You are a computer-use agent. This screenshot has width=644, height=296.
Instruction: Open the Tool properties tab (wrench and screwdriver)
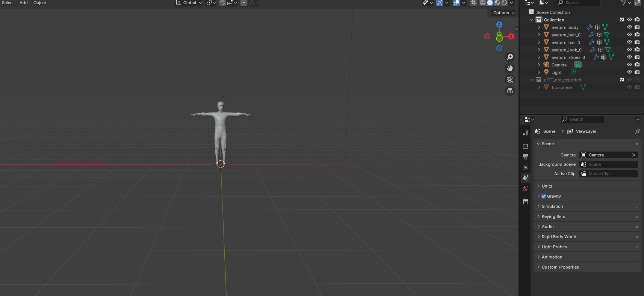(x=526, y=133)
